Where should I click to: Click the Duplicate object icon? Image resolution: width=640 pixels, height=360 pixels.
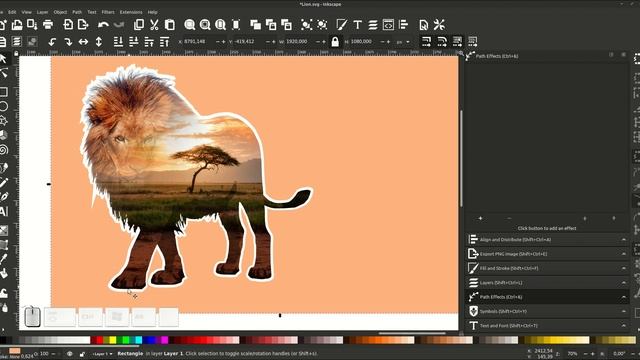(x=256, y=24)
